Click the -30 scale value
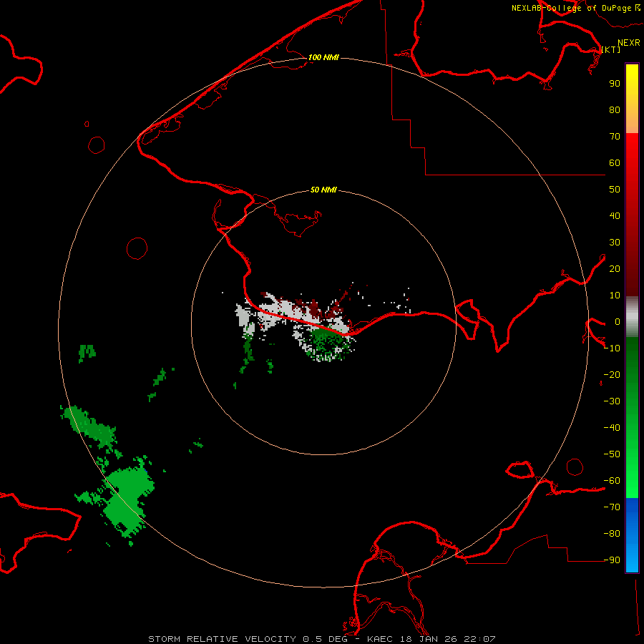Viewport: 644px width, 644px height. (612, 401)
